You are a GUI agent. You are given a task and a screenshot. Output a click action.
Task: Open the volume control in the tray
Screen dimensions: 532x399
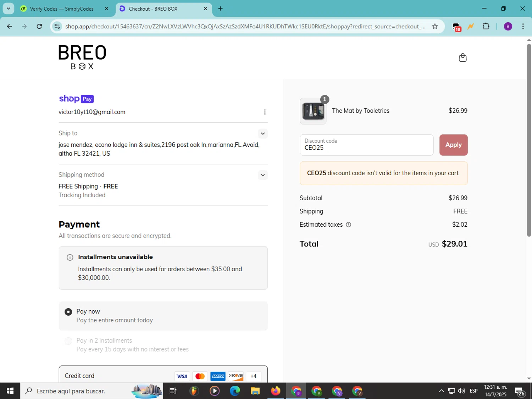461,391
